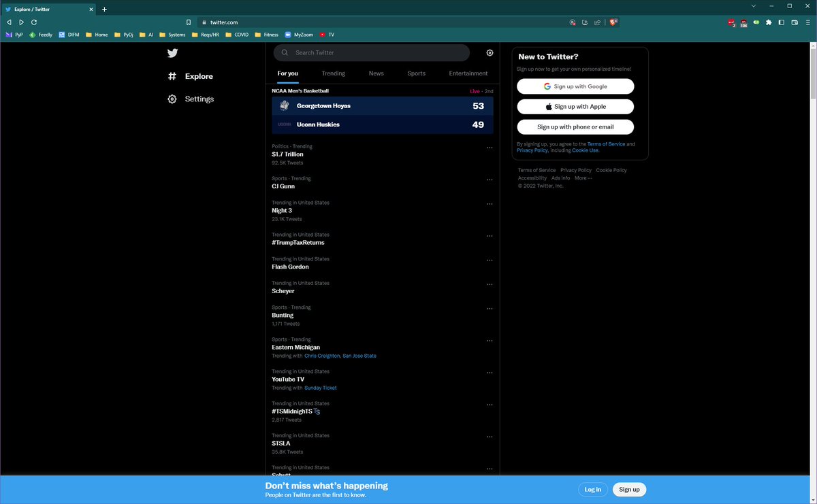Switch to the News tab
The height and width of the screenshot is (504, 817).
[377, 73]
